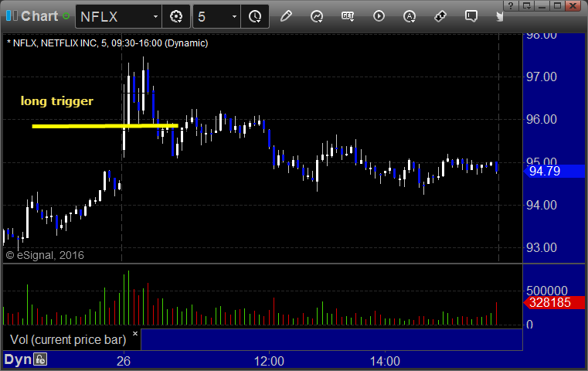The height and width of the screenshot is (371, 588).
Task: Click the 94.79 current price marker
Action: (553, 171)
